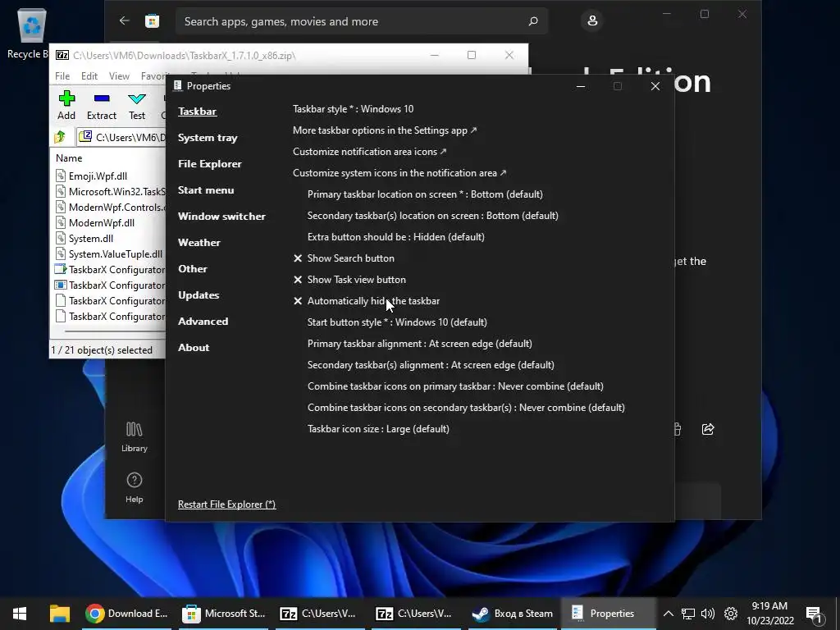Go back in Microsoft Store
This screenshot has width=840, height=630.
[125, 21]
